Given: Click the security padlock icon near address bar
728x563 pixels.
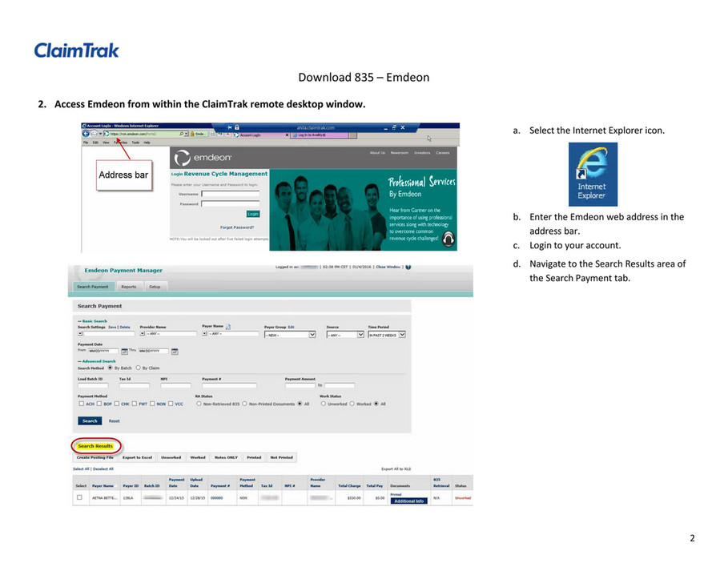Looking at the screenshot, I should point(191,134).
